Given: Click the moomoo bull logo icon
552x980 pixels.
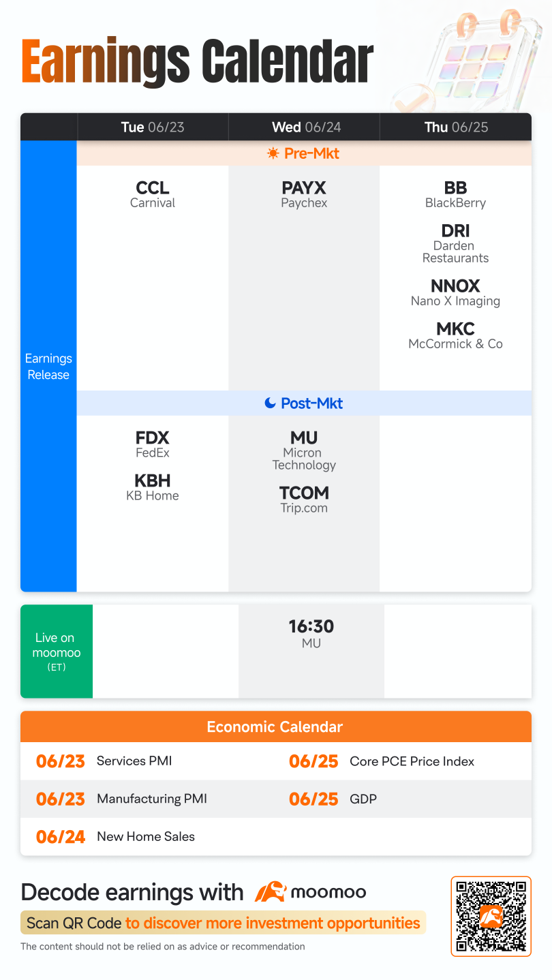Looking at the screenshot, I should [270, 892].
